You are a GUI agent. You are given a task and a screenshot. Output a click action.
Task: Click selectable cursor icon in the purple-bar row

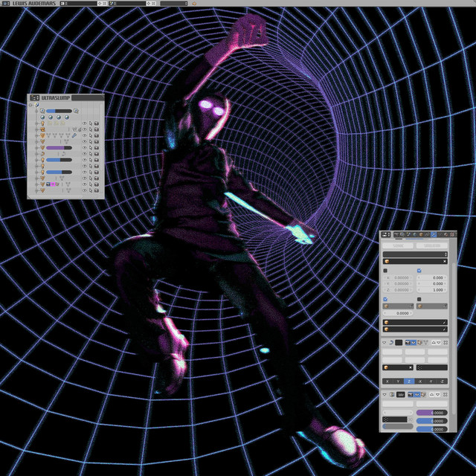91,148
